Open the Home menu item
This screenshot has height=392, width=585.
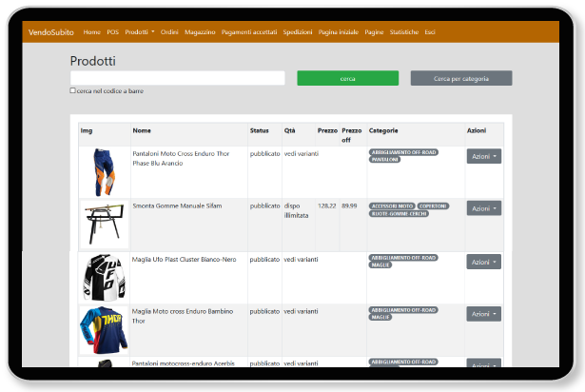(91, 32)
